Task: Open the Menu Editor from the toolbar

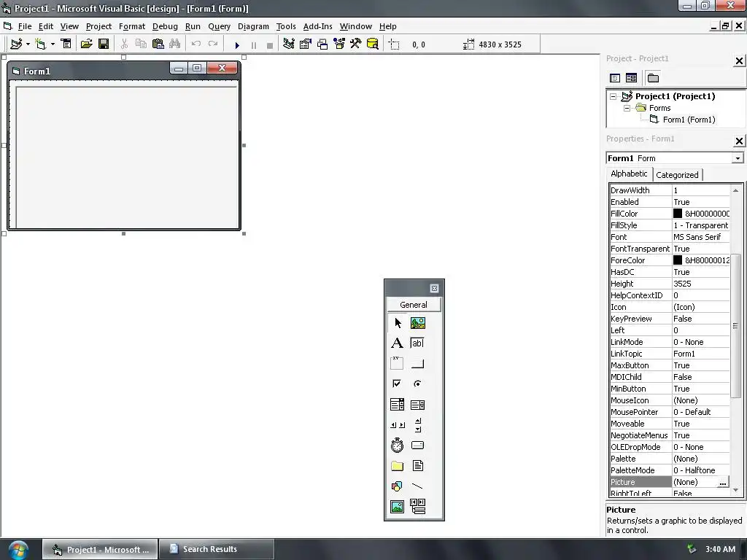Action: [66, 44]
